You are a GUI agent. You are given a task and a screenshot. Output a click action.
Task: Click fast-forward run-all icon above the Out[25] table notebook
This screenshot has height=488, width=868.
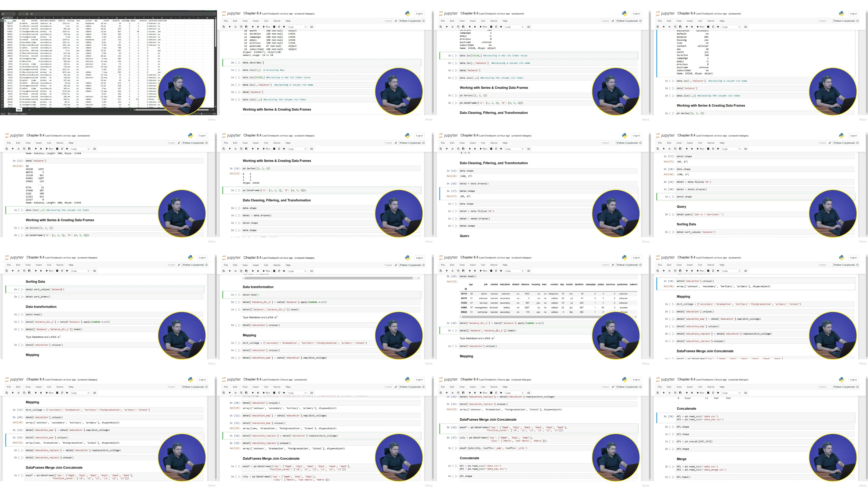coord(501,271)
